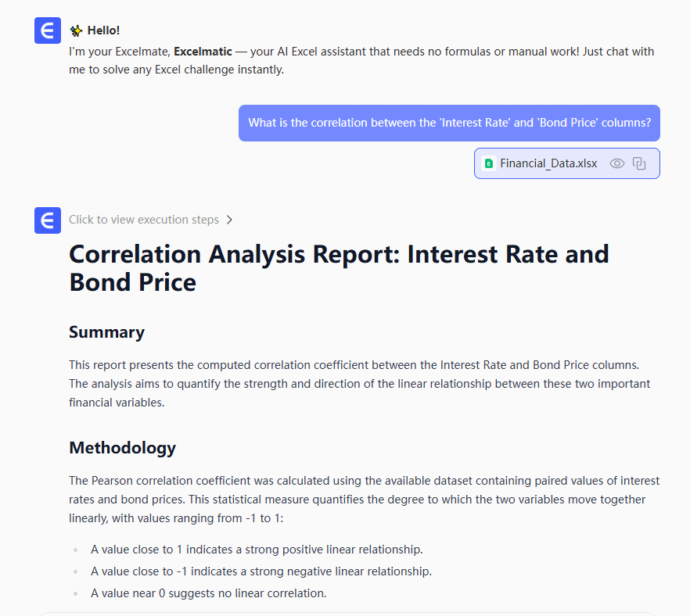This screenshot has height=616, width=690.
Task: Click the sparkle emoji before Hello
Action: [76, 31]
